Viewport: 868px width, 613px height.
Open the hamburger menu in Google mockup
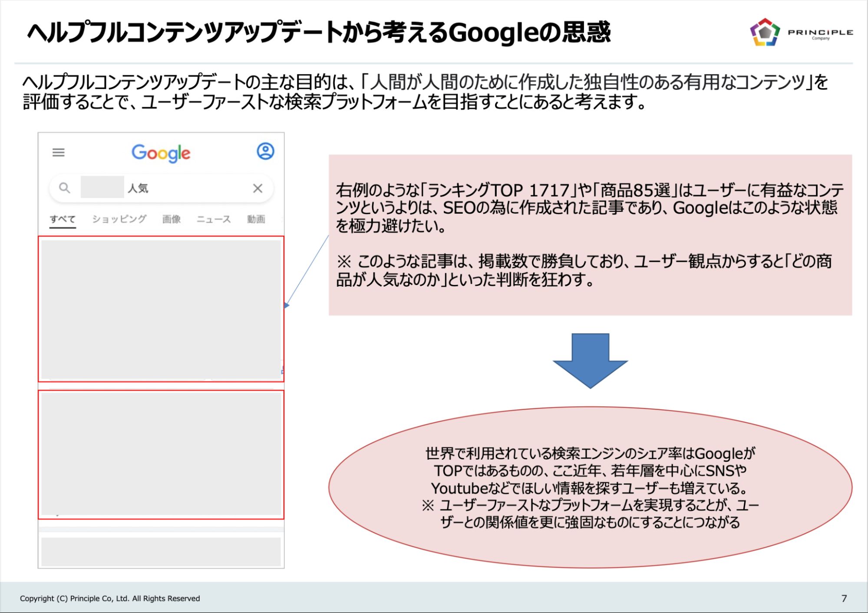coord(58,152)
